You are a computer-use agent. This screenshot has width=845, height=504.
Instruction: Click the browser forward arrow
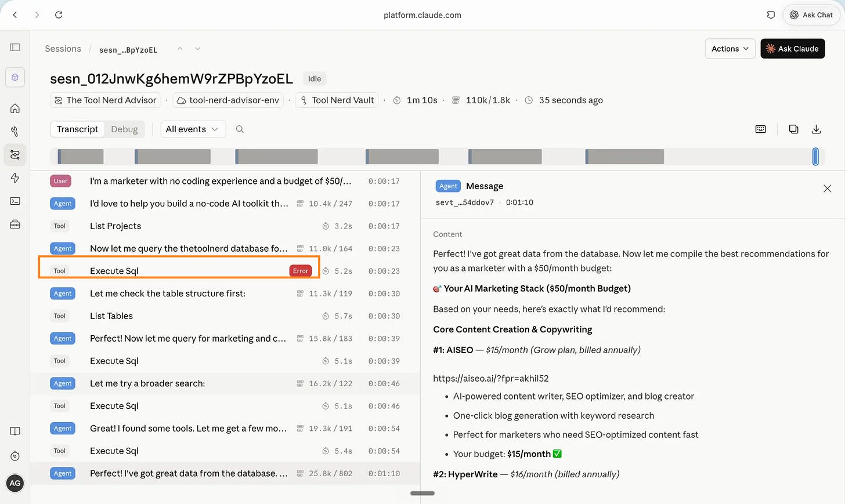click(37, 15)
